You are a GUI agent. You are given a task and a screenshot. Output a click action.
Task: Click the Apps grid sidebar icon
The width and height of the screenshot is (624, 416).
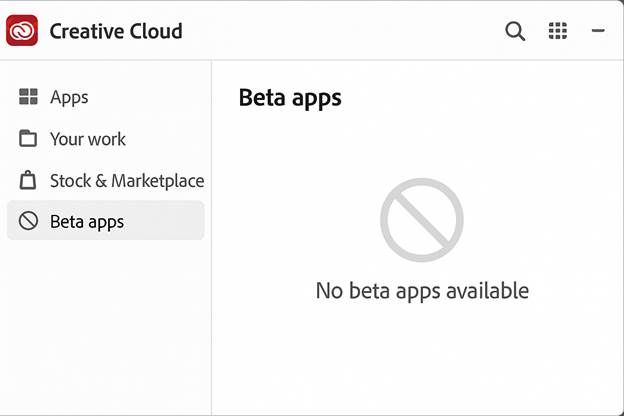(x=28, y=96)
